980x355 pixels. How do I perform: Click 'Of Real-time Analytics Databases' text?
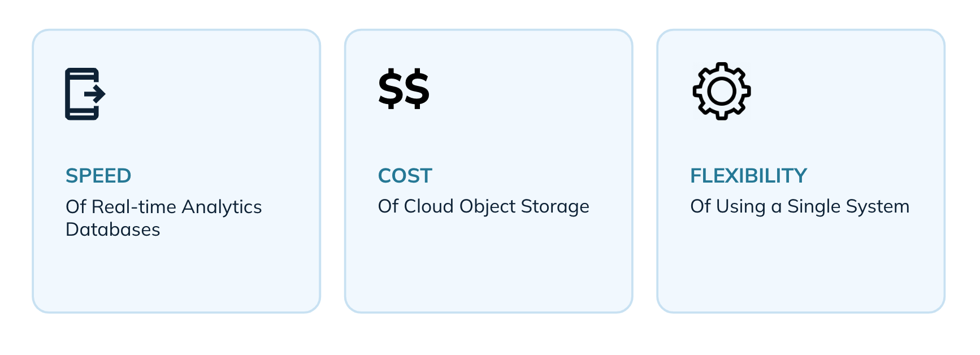tap(163, 218)
